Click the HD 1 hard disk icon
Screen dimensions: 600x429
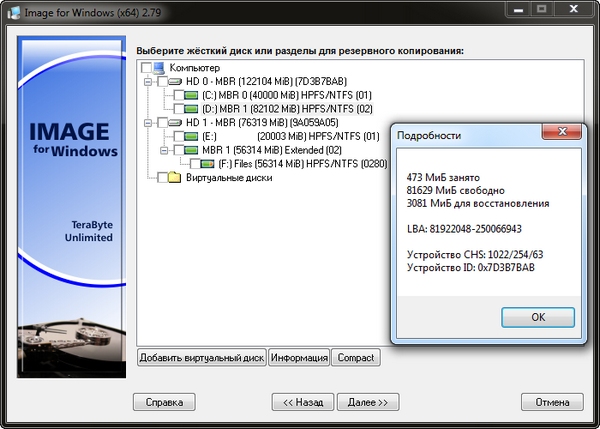click(177, 122)
